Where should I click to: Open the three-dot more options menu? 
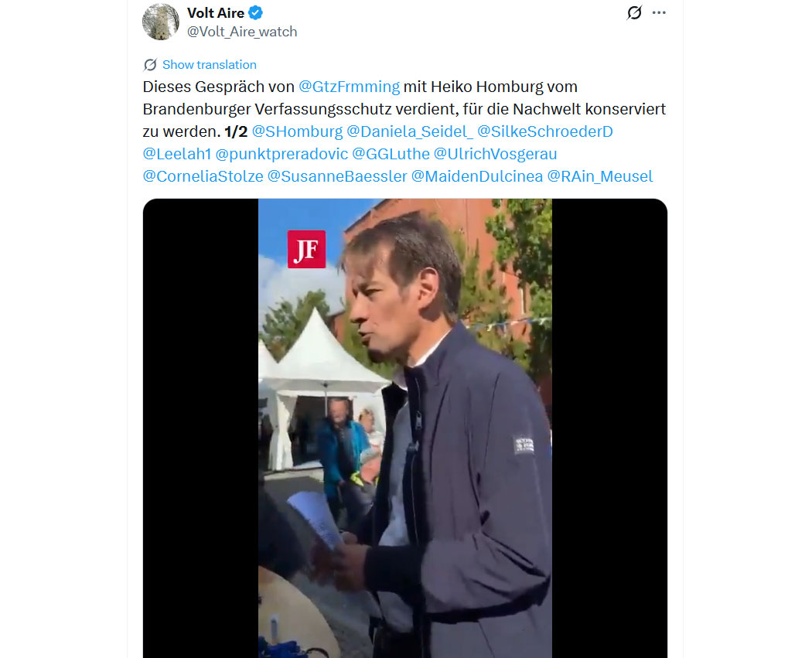[x=659, y=12]
